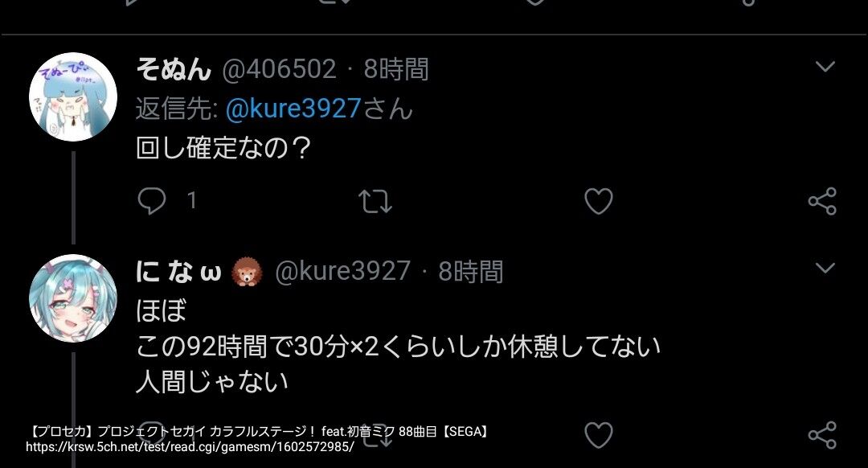Reply to そぬん's tweet via comment bubble
This screenshot has width=868, height=468.
[152, 200]
